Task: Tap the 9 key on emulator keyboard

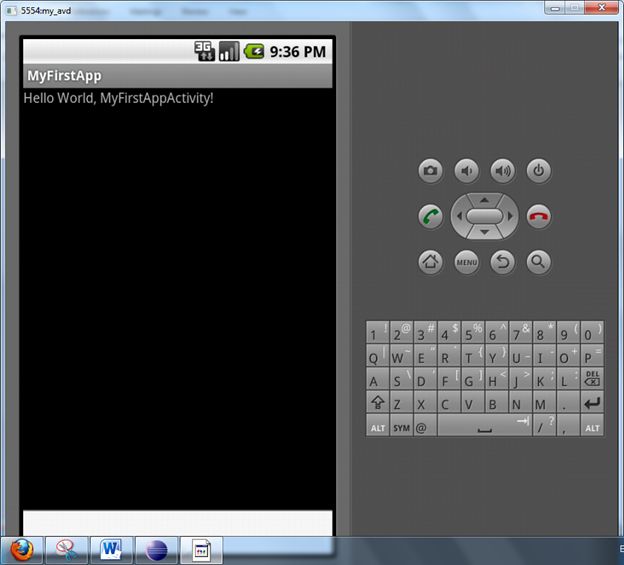Action: point(568,332)
